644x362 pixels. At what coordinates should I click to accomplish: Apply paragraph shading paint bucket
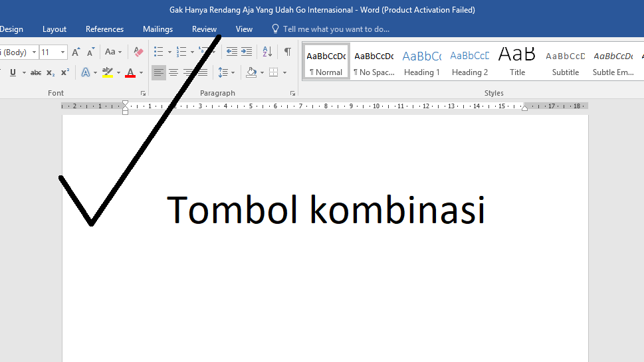[251, 72]
